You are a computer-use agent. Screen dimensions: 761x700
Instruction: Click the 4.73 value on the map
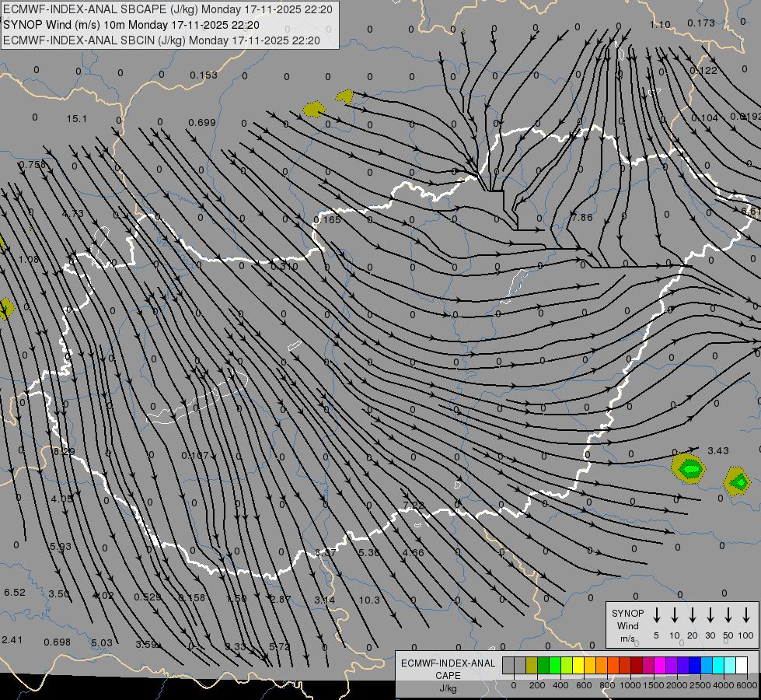[73, 213]
